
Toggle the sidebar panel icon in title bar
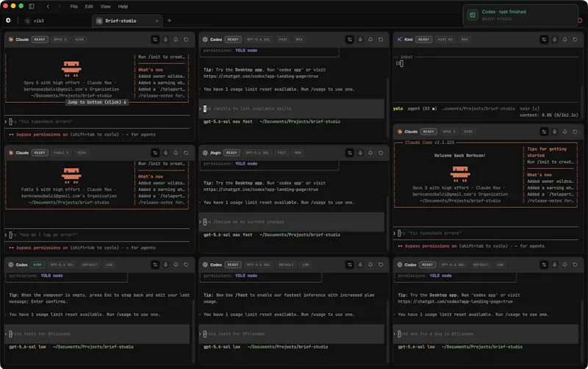click(32, 7)
